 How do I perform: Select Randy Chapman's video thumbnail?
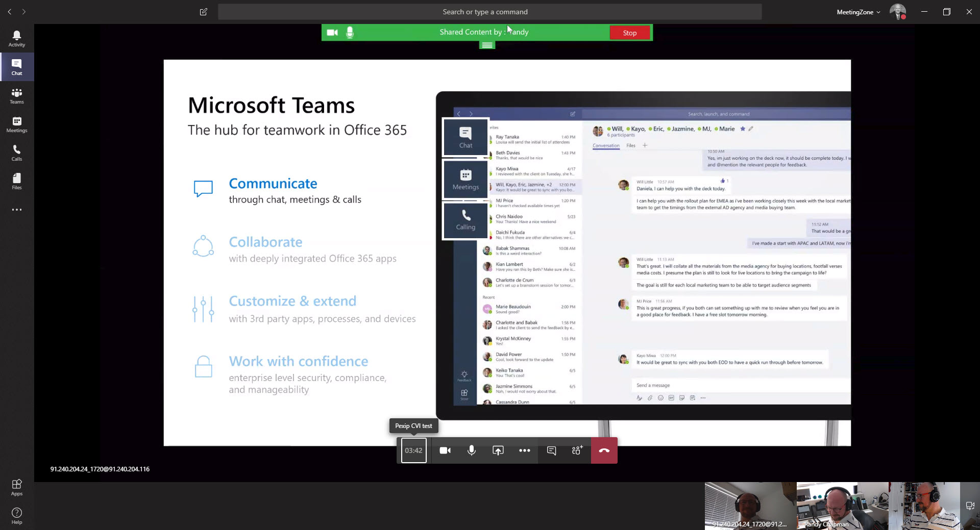pos(842,506)
